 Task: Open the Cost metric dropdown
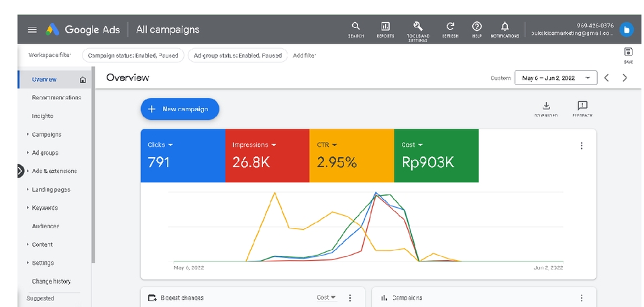[x=420, y=145]
